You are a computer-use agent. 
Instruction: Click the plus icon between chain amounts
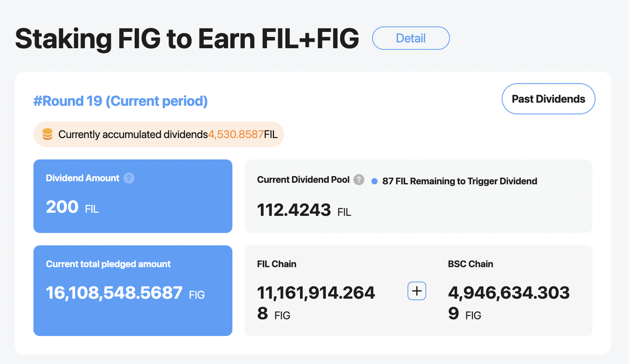click(417, 291)
